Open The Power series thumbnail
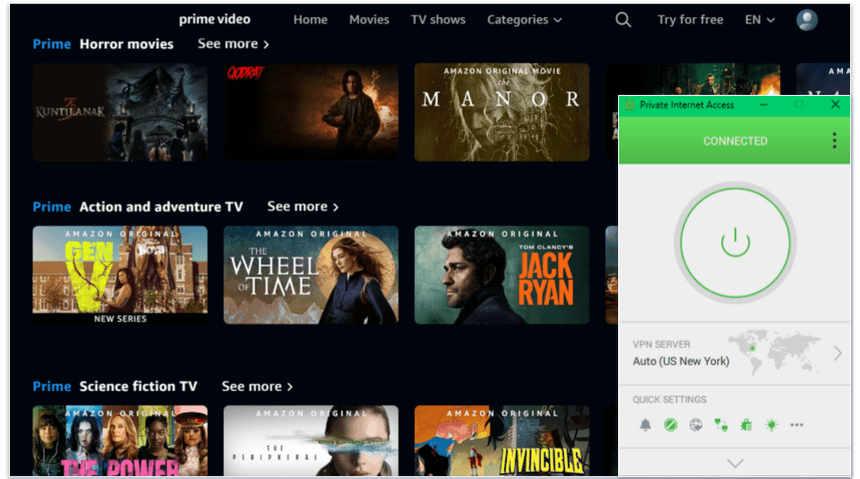Screen dimensions: 860x479 [x=120, y=441]
